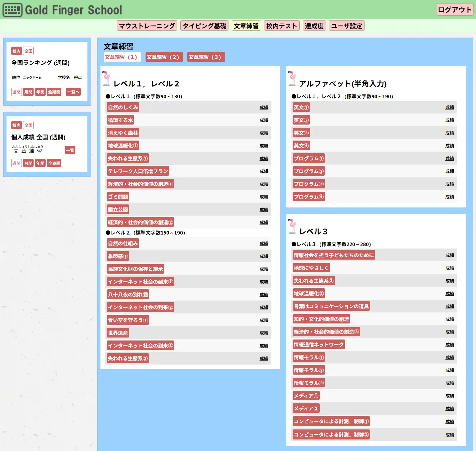Start the 情報通信ネットワーク exercise
Viewport: 476px width, 451px height.
(318, 345)
